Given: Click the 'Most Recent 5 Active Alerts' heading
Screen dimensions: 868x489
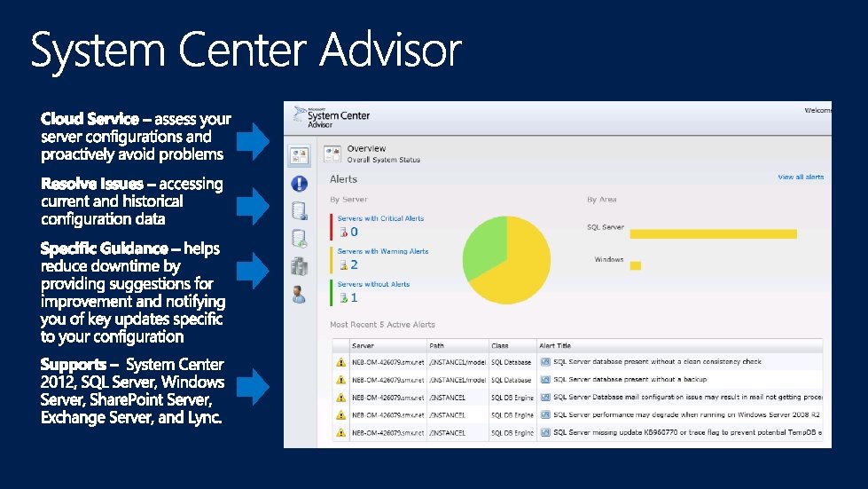Looking at the screenshot, I should click(x=382, y=325).
